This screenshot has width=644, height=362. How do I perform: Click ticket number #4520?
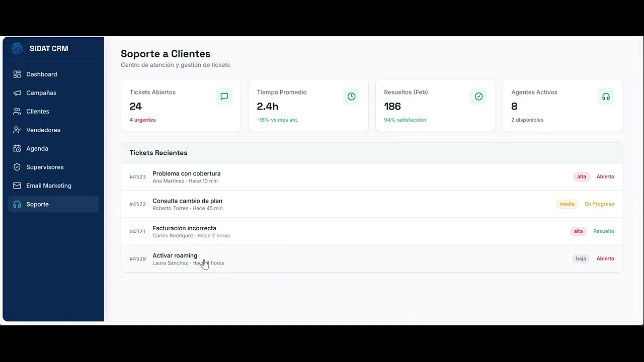point(137,259)
